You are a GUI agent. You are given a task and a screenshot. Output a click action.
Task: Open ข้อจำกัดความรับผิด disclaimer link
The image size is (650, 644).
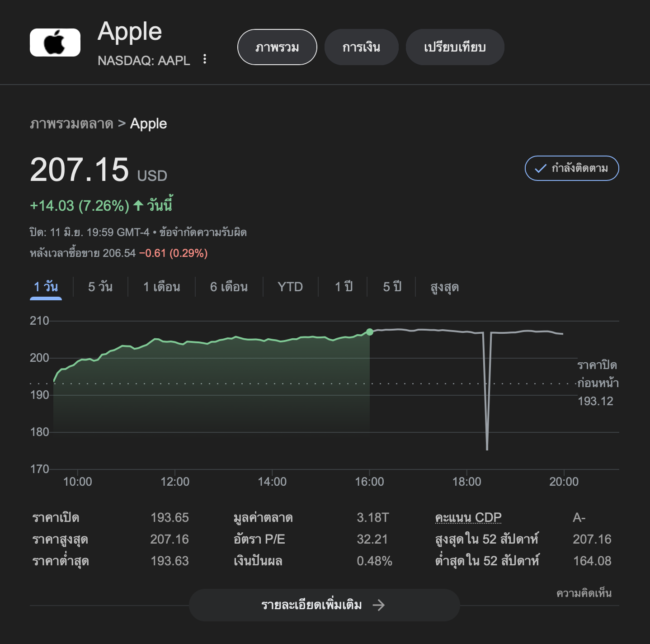click(x=203, y=232)
